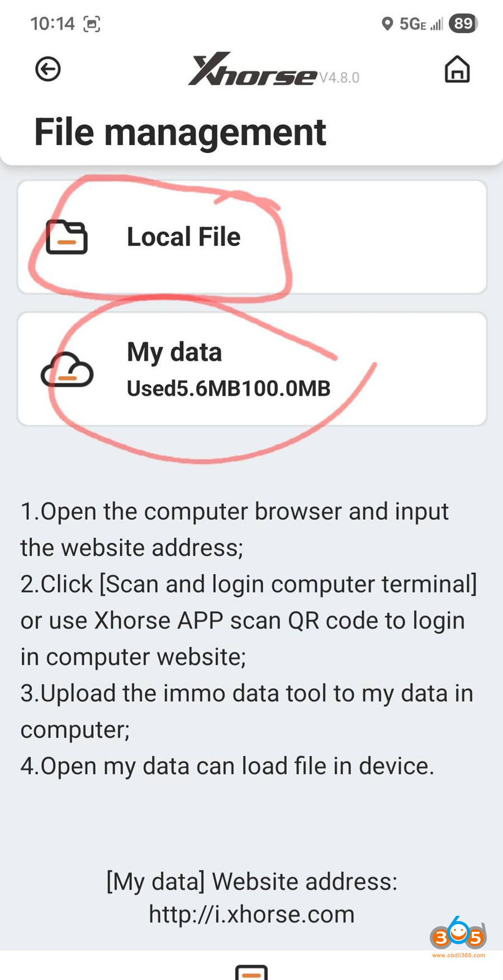Open the http://i.xhorse.com website link
Viewport: 503px width, 980px height.
click(251, 915)
